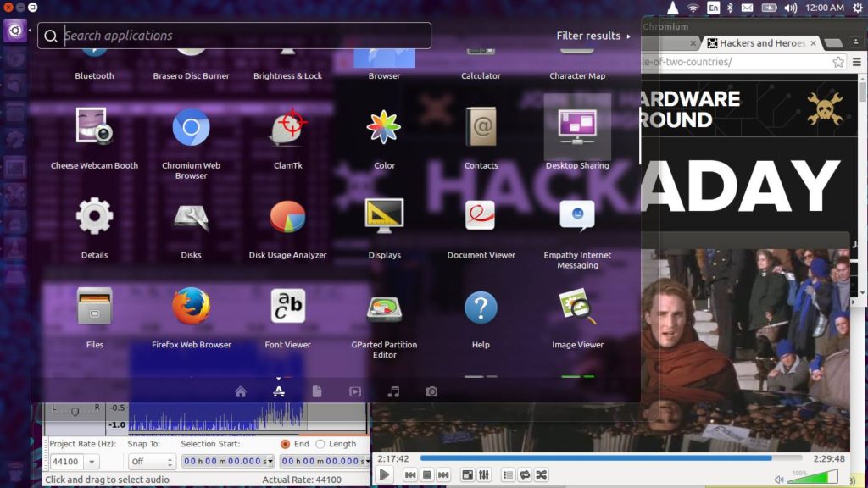Switch to the Home lens
The height and width of the screenshot is (488, 868).
[x=240, y=391]
